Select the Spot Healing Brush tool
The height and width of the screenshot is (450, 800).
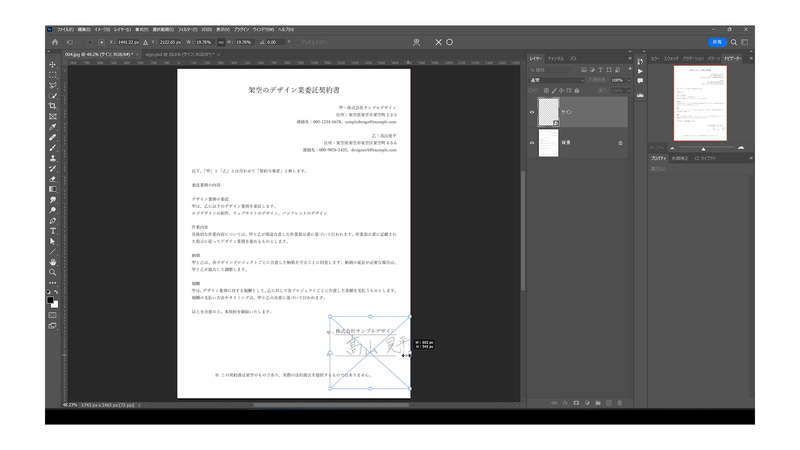53,137
